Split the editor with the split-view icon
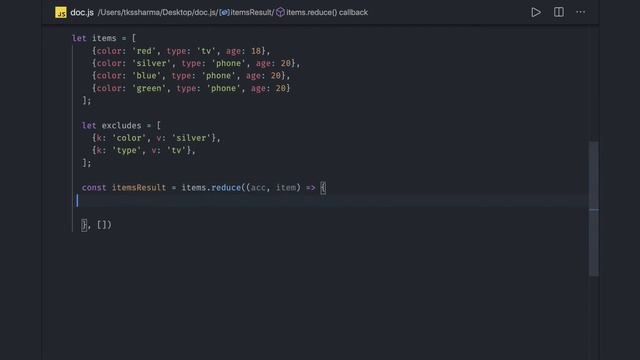The width and height of the screenshot is (640, 360). coord(559,12)
